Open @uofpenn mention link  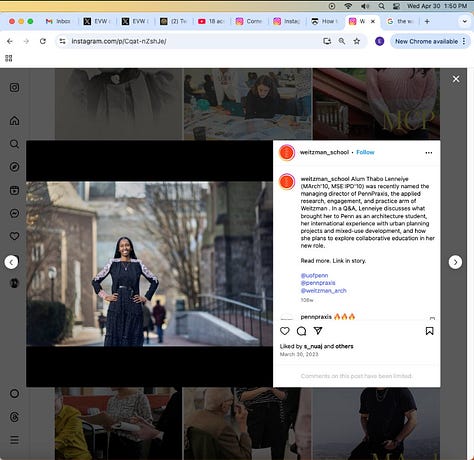click(314, 275)
